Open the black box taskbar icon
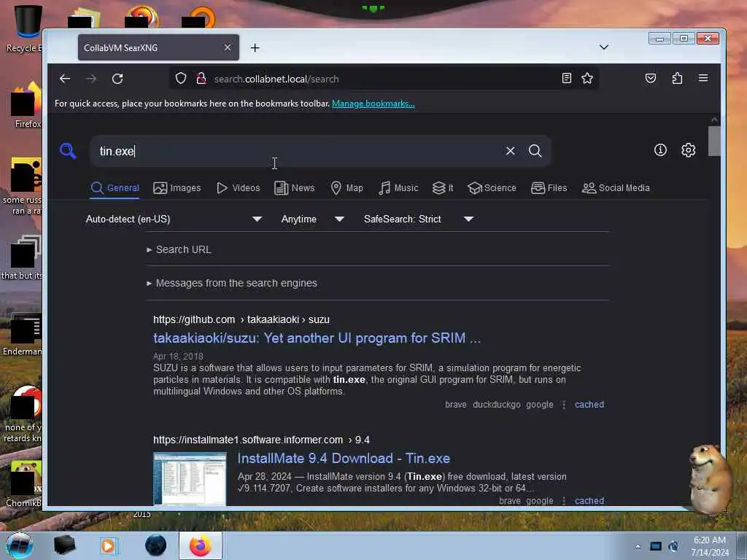This screenshot has height=560, width=747. click(x=64, y=545)
